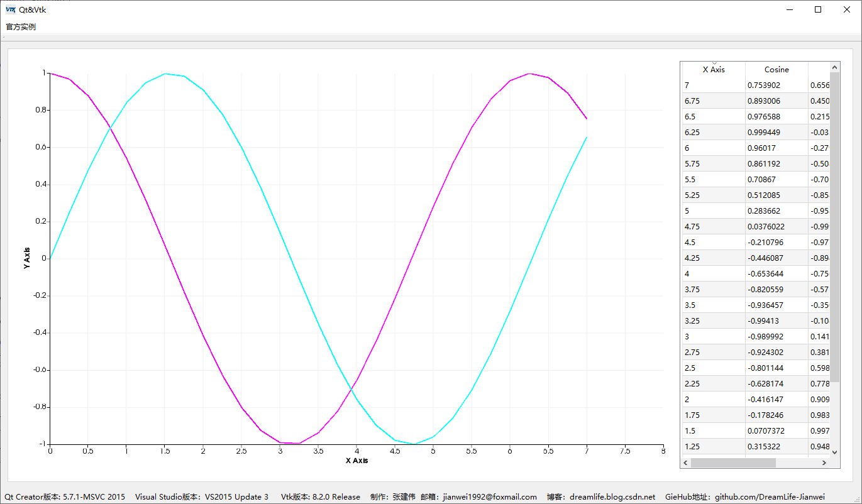This screenshot has width=862, height=504.
Task: Click the Visual Studio版本 status bar entry
Action: click(x=202, y=496)
